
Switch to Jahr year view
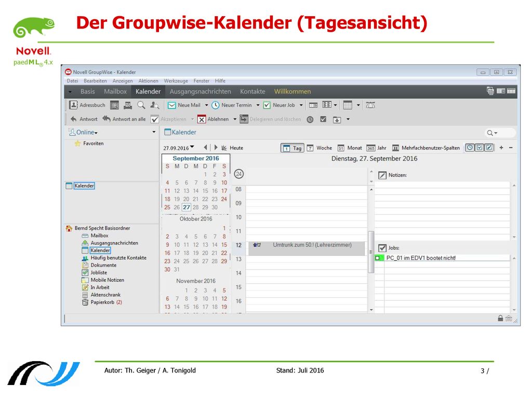point(376,148)
